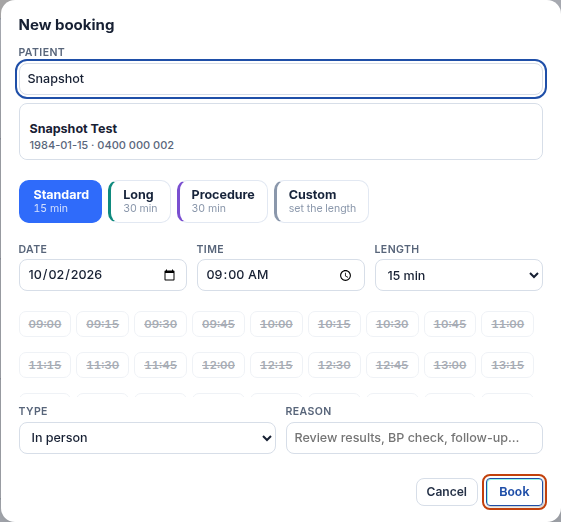
Task: Focus the Patient search field containing Snapshot
Action: click(281, 79)
